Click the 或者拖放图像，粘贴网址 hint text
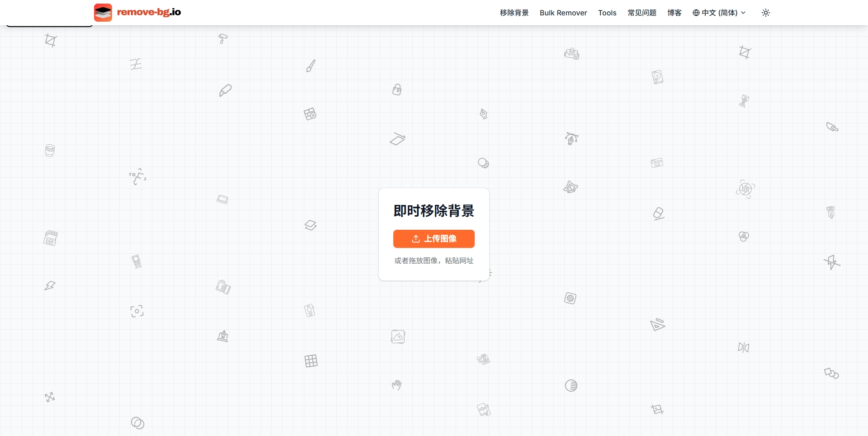This screenshot has width=868, height=436. click(x=434, y=261)
